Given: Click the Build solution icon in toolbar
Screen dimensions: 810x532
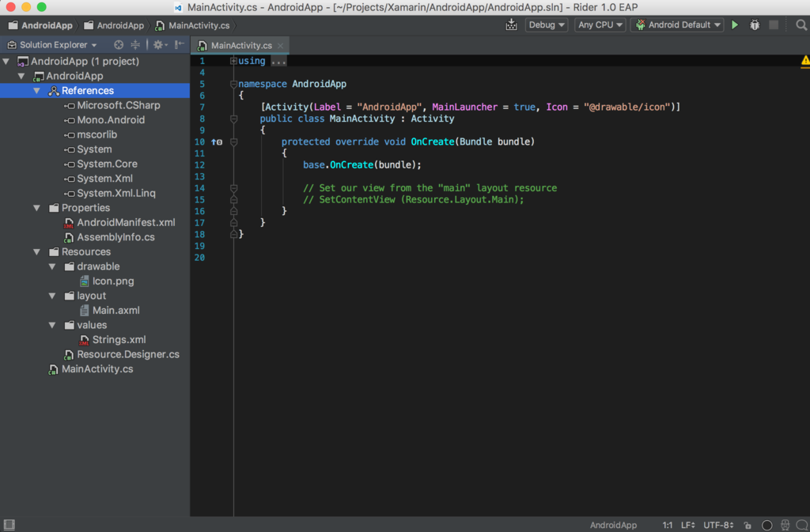Looking at the screenshot, I should pyautogui.click(x=511, y=25).
